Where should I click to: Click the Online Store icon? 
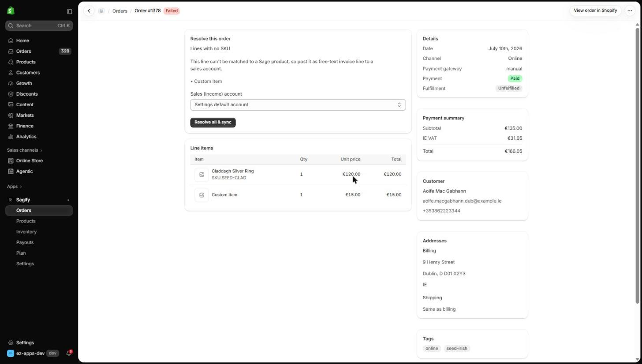pyautogui.click(x=11, y=161)
